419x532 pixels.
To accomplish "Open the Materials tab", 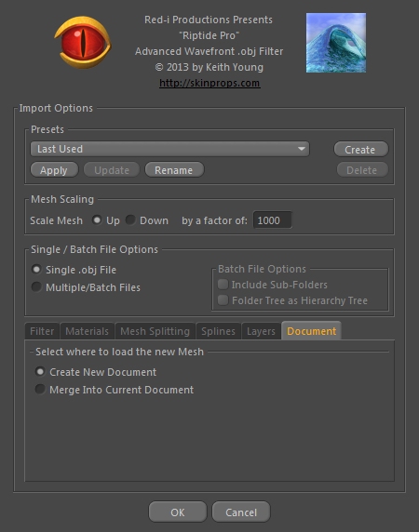I will click(88, 331).
